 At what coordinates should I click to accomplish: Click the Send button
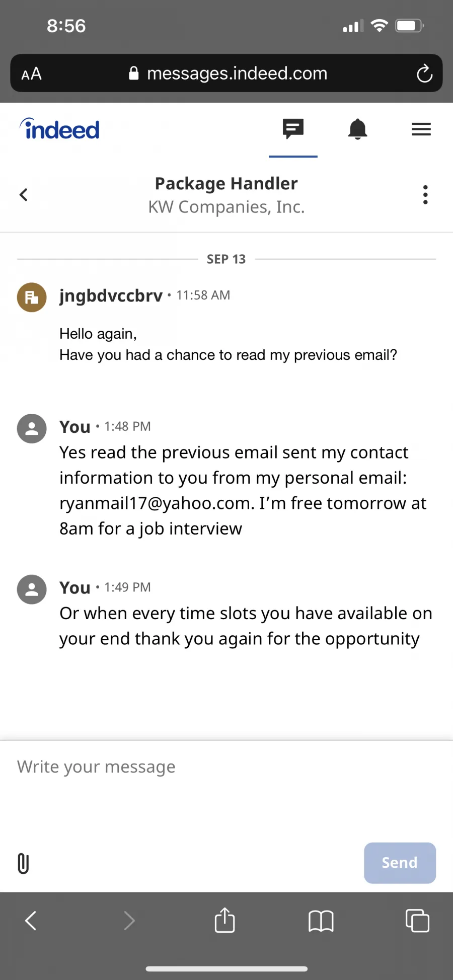(400, 863)
